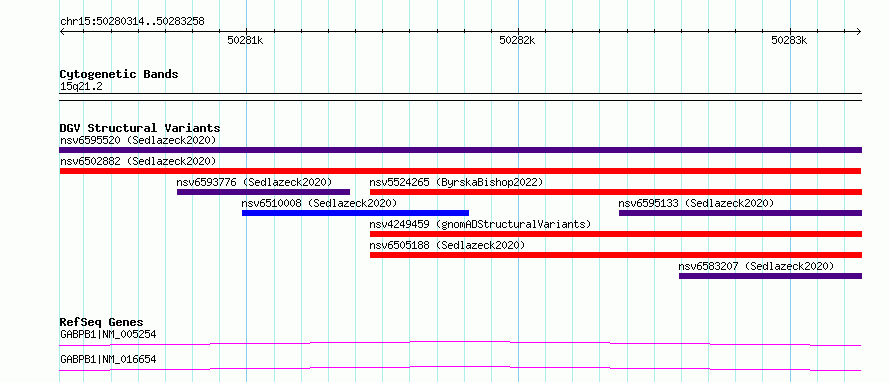The image size is (890, 382).
Task: Select the red nsv6505188 variant bar
Action: point(616,255)
